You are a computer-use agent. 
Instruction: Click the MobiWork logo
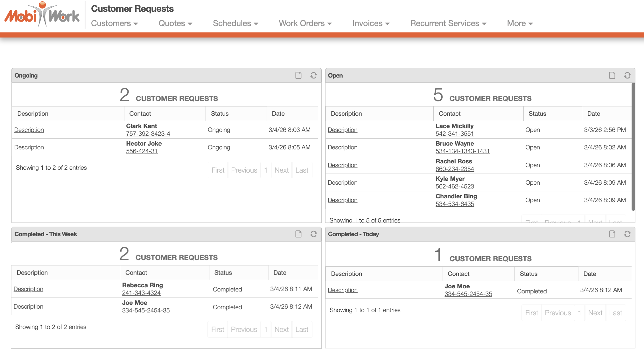[42, 15]
